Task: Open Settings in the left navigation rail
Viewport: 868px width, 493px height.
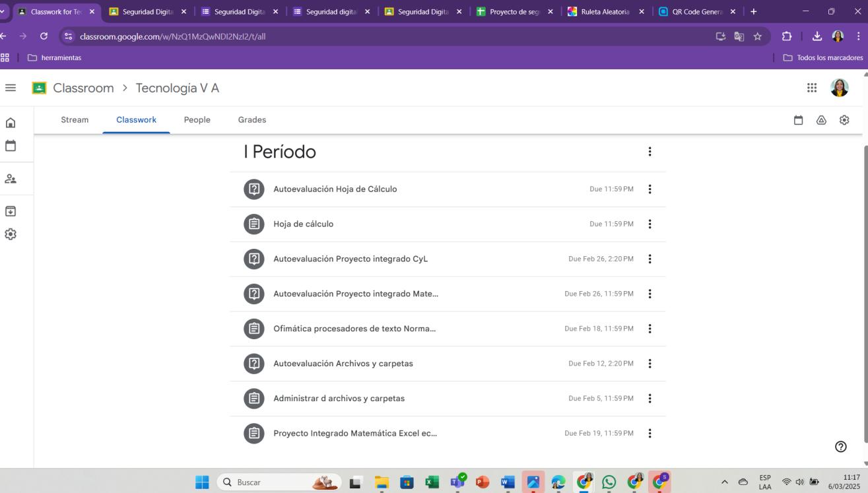Action: [11, 234]
